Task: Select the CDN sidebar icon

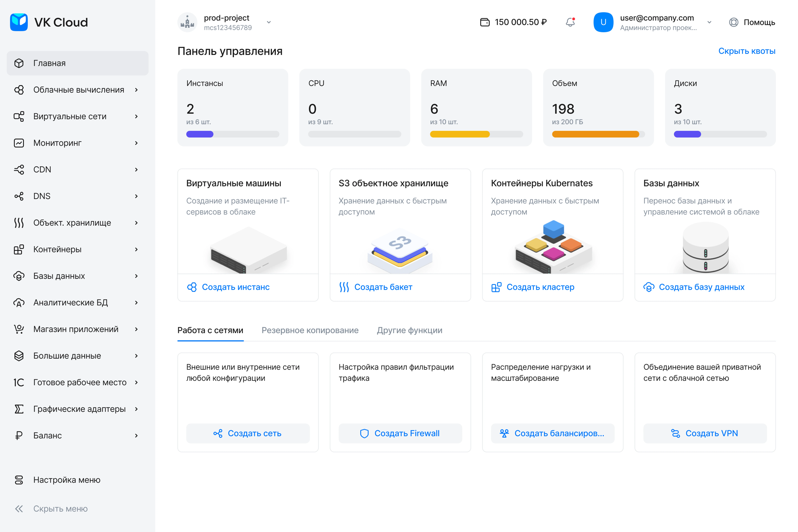Action: (19, 169)
